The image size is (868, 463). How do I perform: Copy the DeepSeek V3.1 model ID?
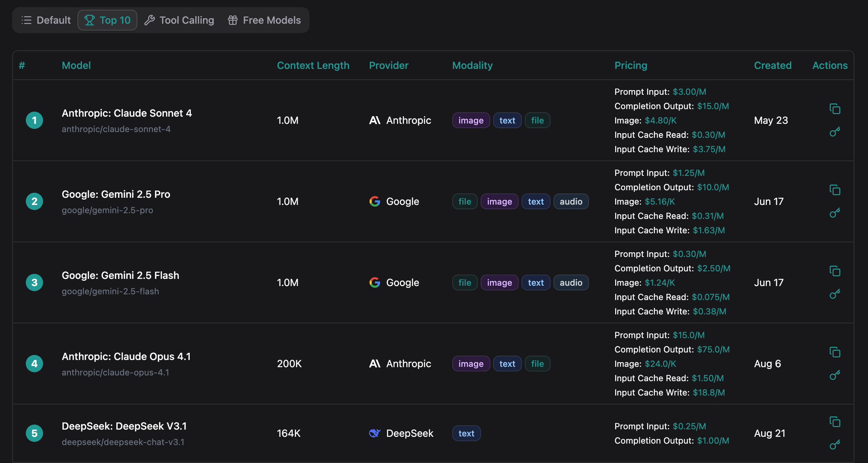[835, 422]
